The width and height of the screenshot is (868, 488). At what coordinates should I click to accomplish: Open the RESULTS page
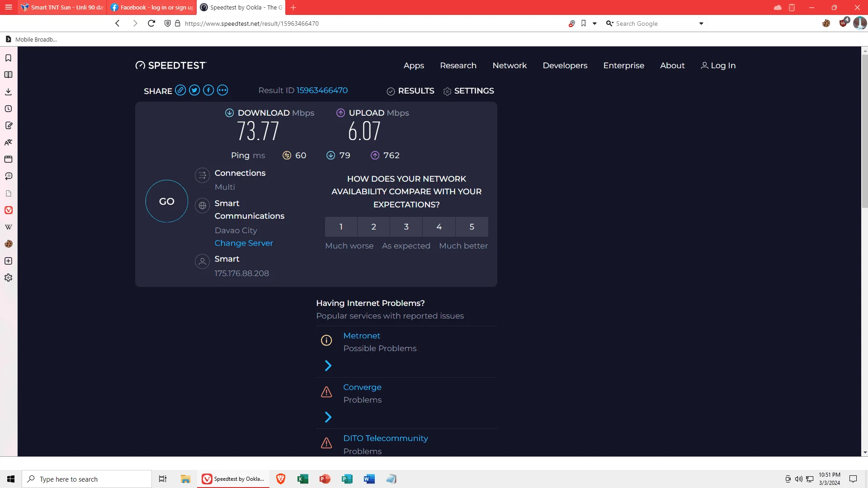[x=410, y=91]
